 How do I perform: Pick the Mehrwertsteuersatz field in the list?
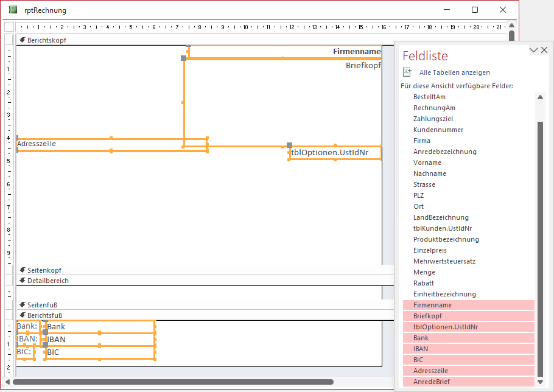[444, 261]
